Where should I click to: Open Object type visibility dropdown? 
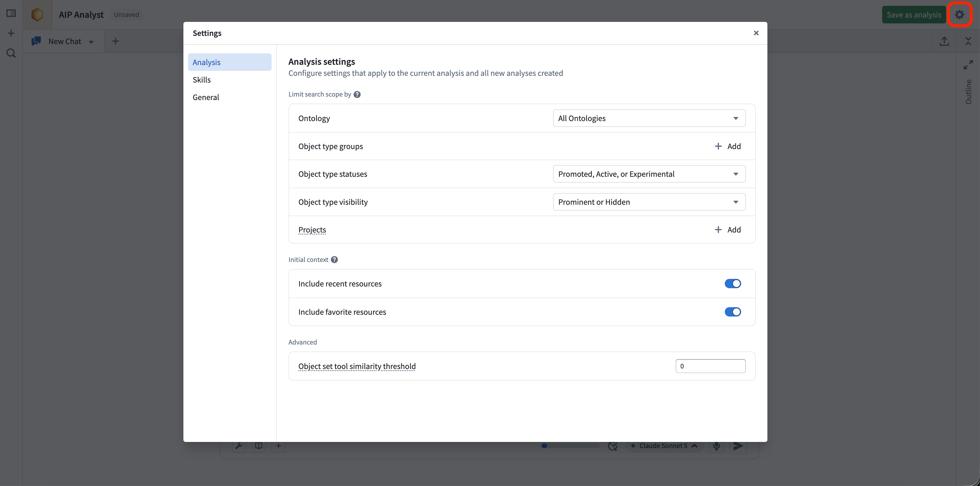(x=649, y=202)
